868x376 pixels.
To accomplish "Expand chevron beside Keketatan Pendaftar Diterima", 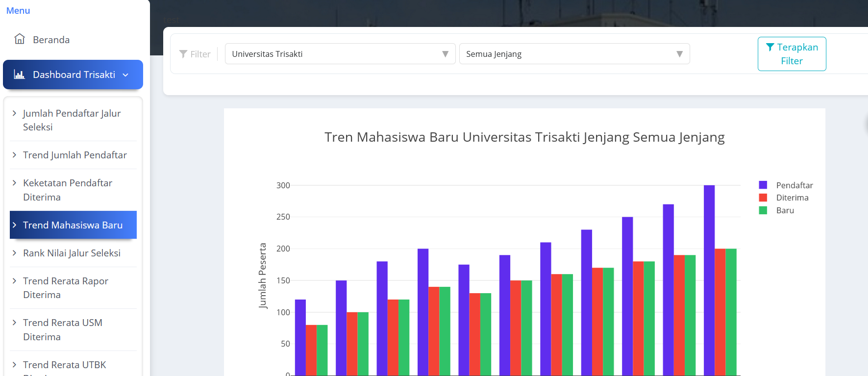I will coord(14,183).
